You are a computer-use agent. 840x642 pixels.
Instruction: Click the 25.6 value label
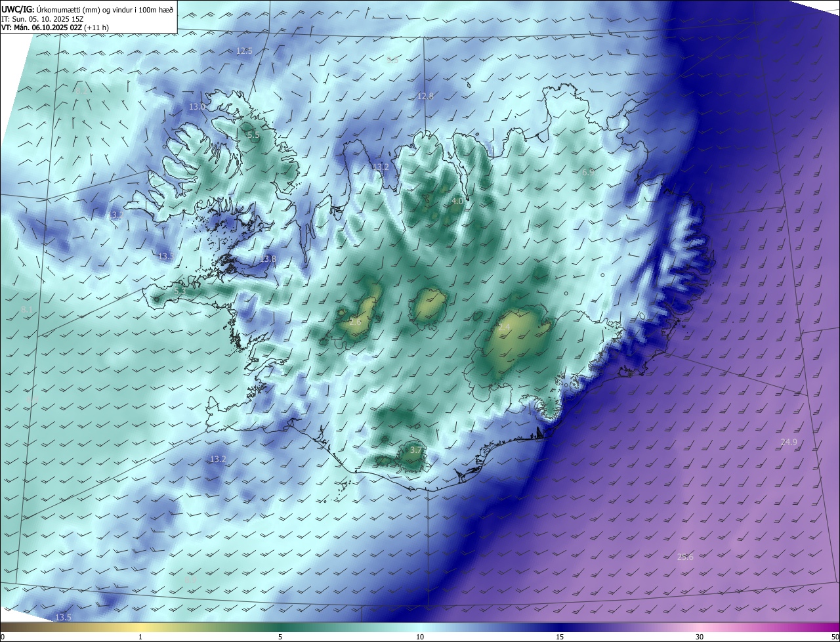[x=685, y=557]
